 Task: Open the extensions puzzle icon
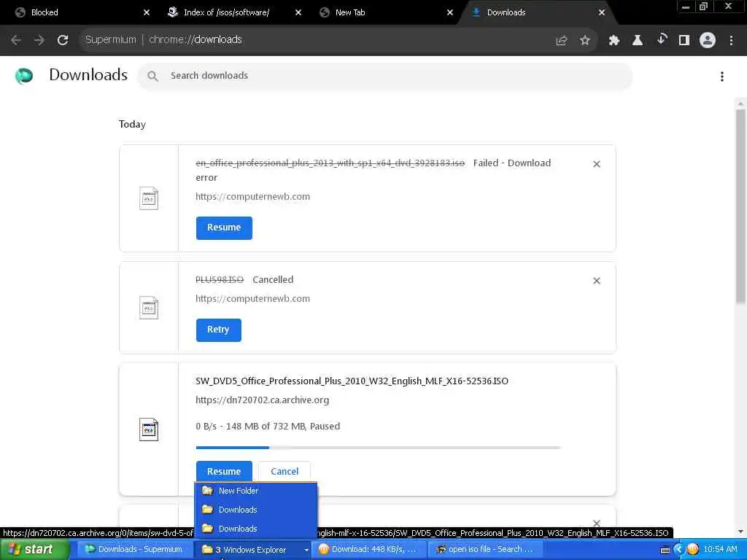click(x=614, y=41)
